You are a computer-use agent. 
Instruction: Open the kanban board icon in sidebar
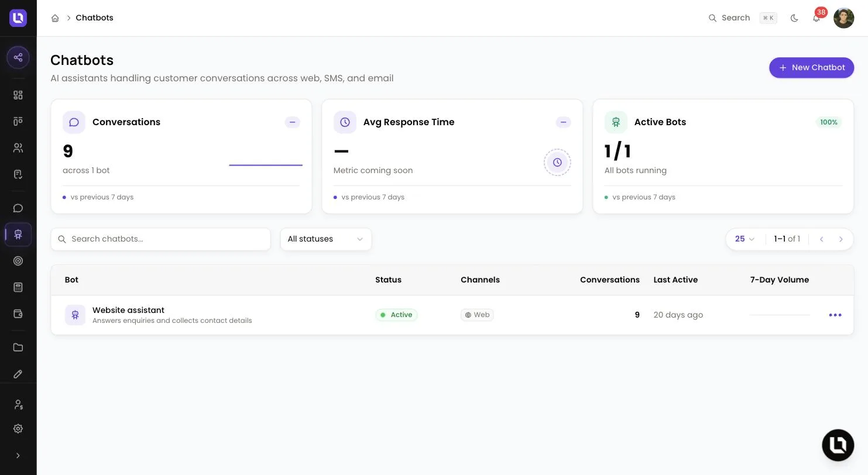click(x=18, y=121)
